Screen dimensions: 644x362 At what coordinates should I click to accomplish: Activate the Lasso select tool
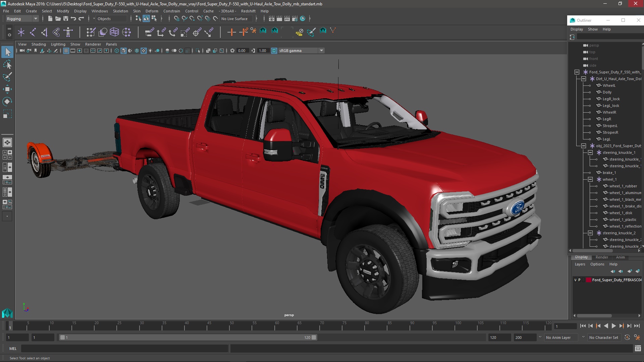click(7, 64)
